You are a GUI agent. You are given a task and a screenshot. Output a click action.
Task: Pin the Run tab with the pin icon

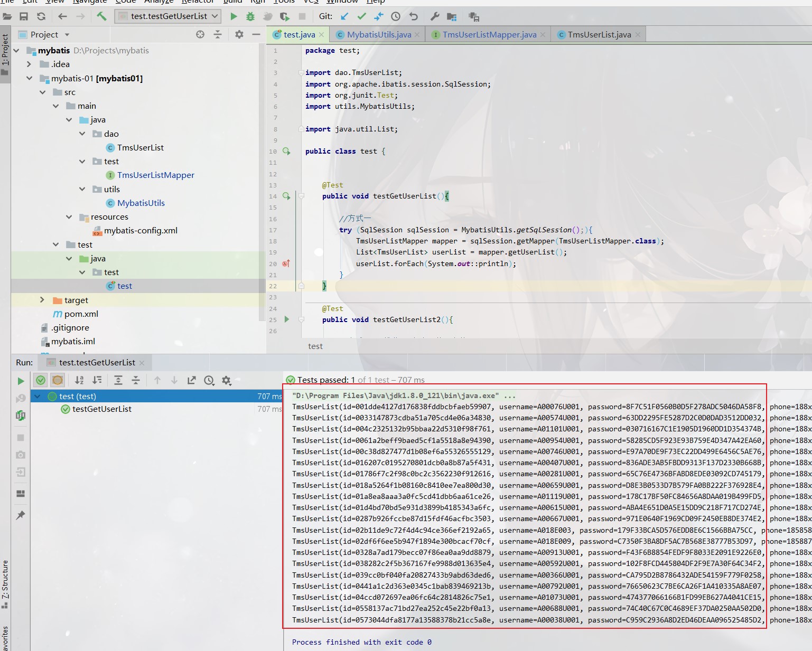21,515
